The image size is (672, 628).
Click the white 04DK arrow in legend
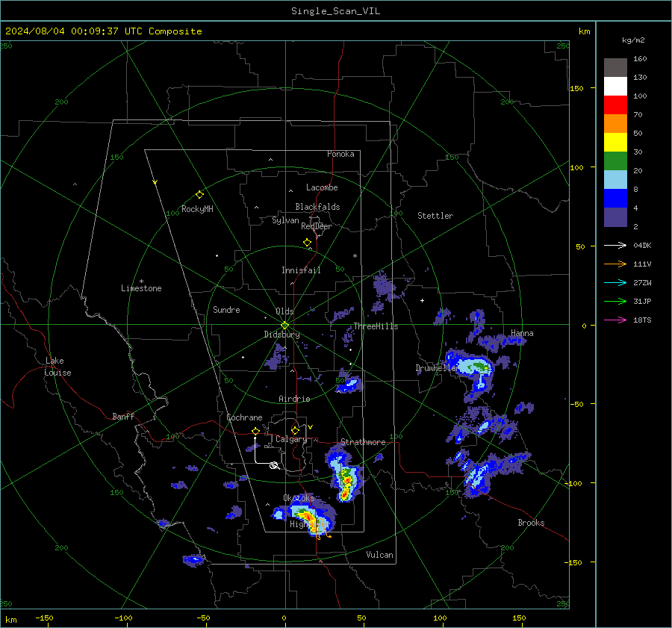(615, 245)
